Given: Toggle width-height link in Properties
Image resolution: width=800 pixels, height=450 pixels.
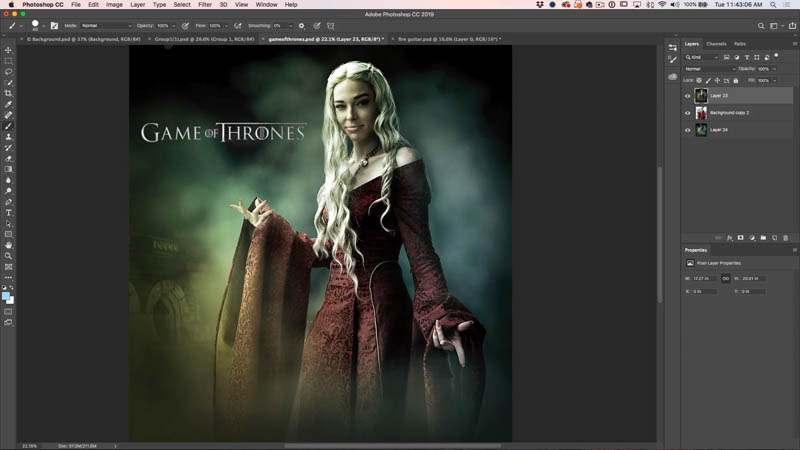Looking at the screenshot, I should 726,279.
